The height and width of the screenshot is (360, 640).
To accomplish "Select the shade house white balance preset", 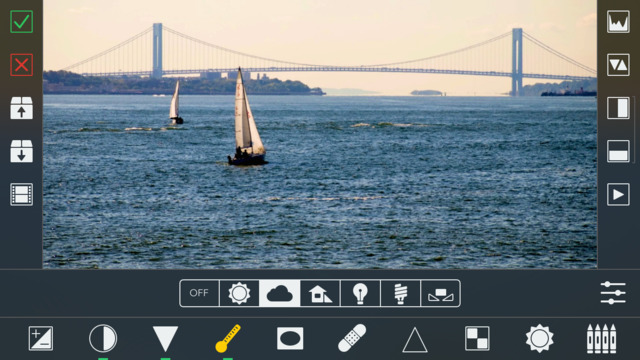I will pos(320,293).
